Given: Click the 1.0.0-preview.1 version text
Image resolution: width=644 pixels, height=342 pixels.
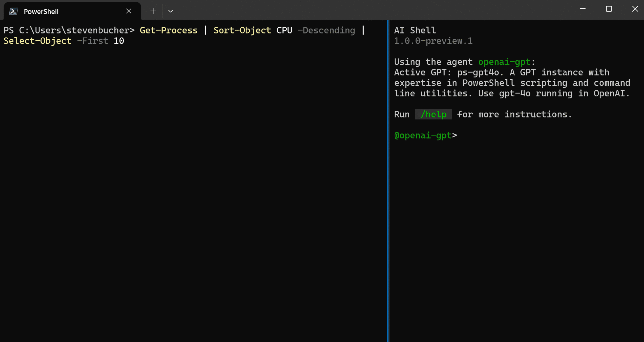Looking at the screenshot, I should [x=433, y=41].
